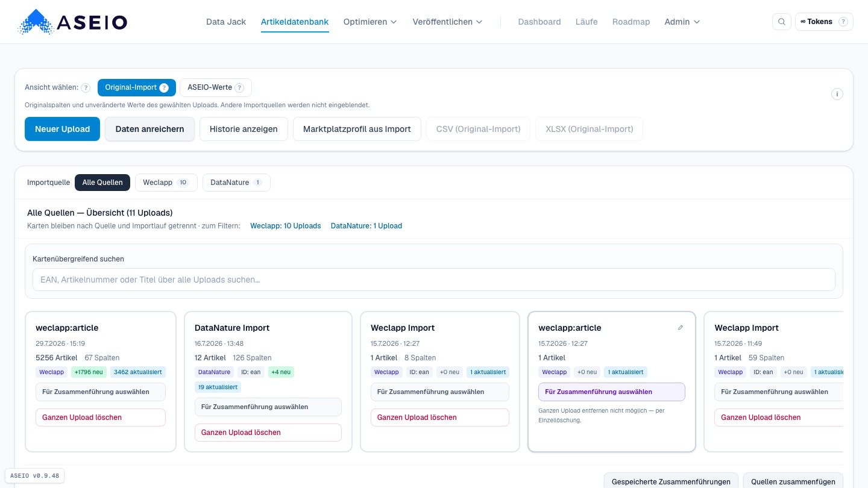Click help icon beside 'Ansicht wählen:'
Image resolution: width=868 pixels, height=488 pixels.
click(86, 87)
